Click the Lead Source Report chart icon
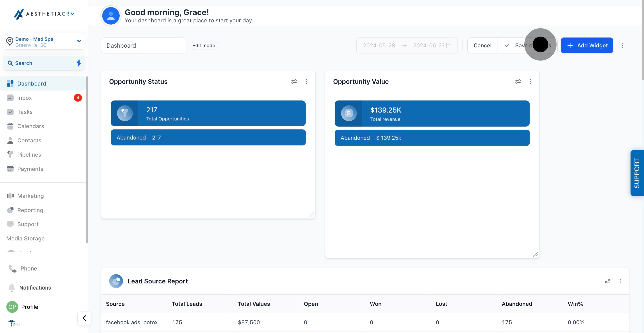This screenshot has width=644, height=333. click(x=116, y=281)
